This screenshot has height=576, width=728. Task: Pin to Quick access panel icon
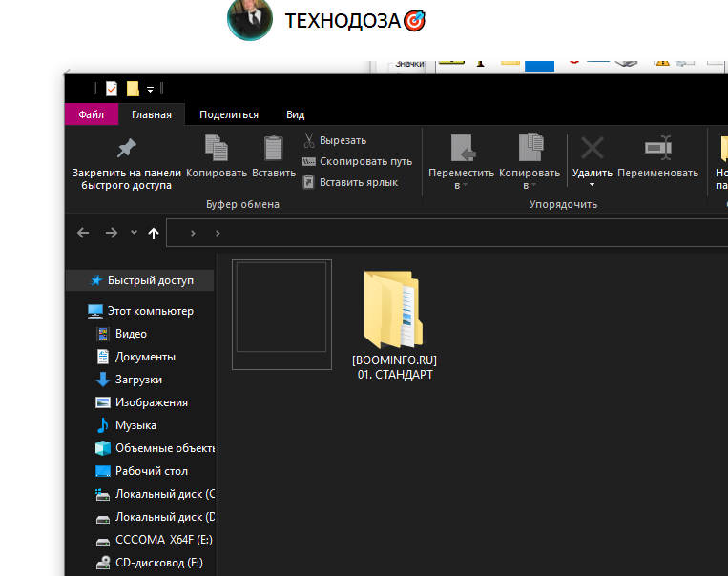point(126,148)
